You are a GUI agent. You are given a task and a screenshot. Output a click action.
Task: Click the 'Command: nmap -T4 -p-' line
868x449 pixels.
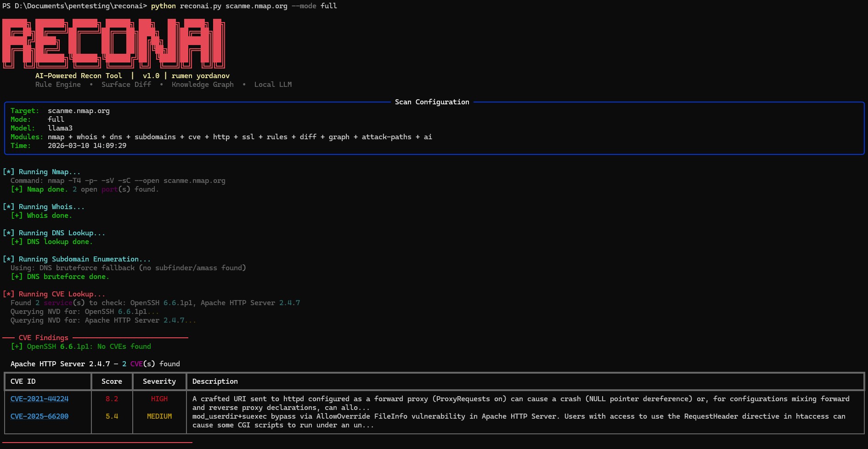point(118,181)
